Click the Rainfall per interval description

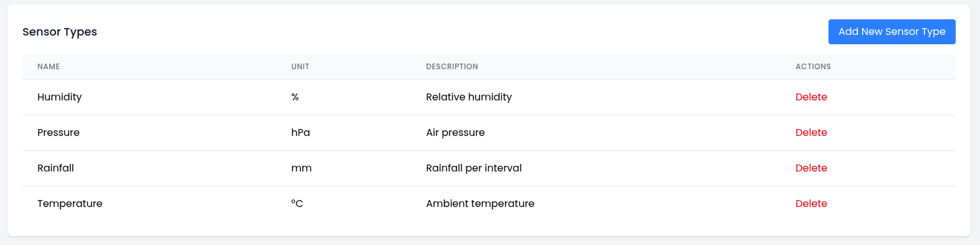(x=474, y=168)
